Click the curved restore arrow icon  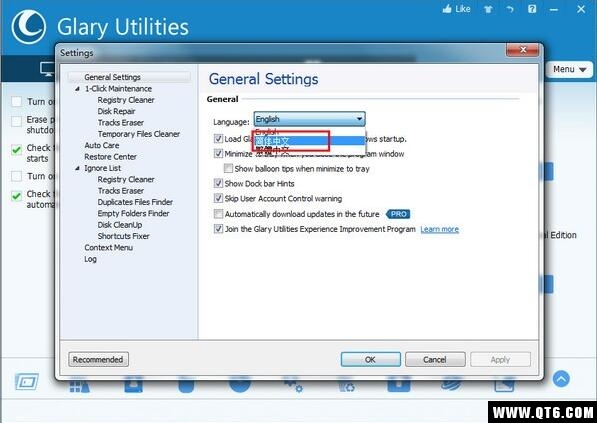coord(510,9)
